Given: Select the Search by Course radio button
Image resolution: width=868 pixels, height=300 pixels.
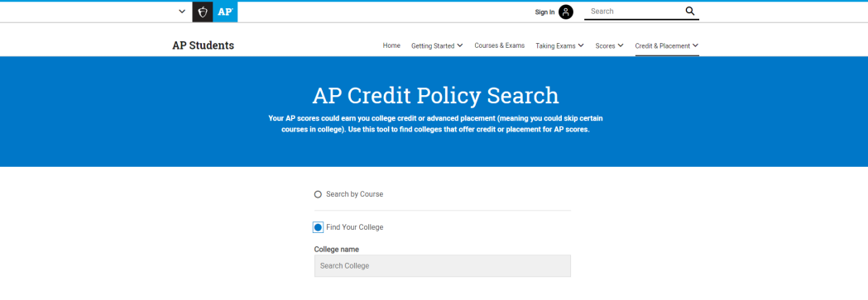Looking at the screenshot, I should 318,194.
